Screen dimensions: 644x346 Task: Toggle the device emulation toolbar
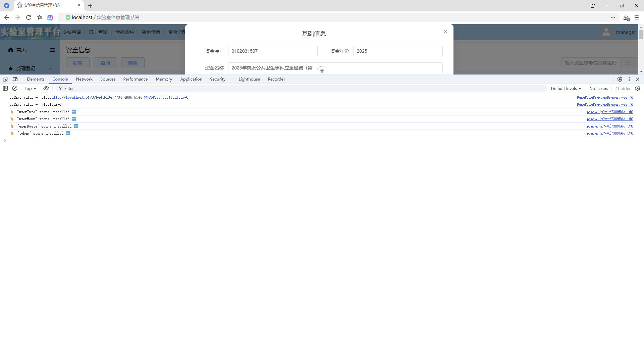[15, 79]
